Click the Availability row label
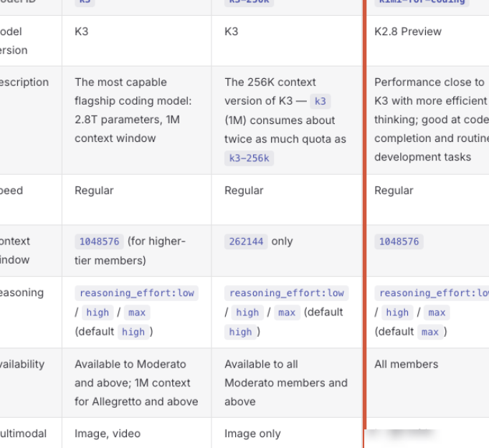489x448 pixels. click(22, 364)
